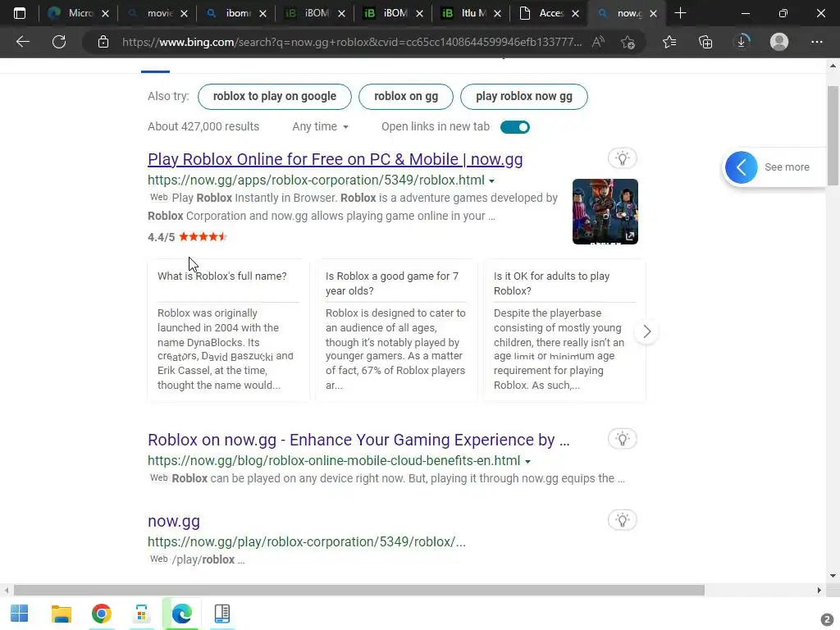The height and width of the screenshot is (630, 840).
Task: Click horizontal scrollbar right arrow
Action: tap(819, 591)
